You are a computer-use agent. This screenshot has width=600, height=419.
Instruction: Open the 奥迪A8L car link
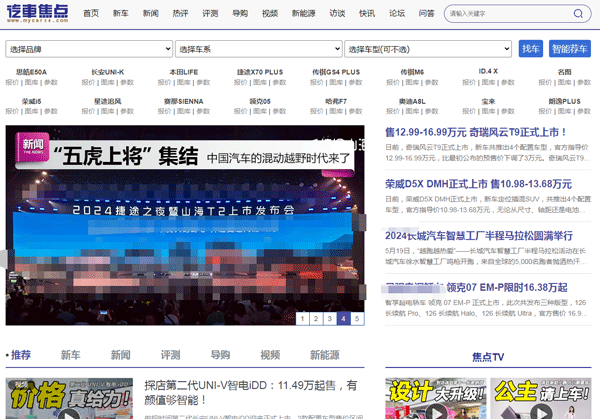tap(412, 101)
